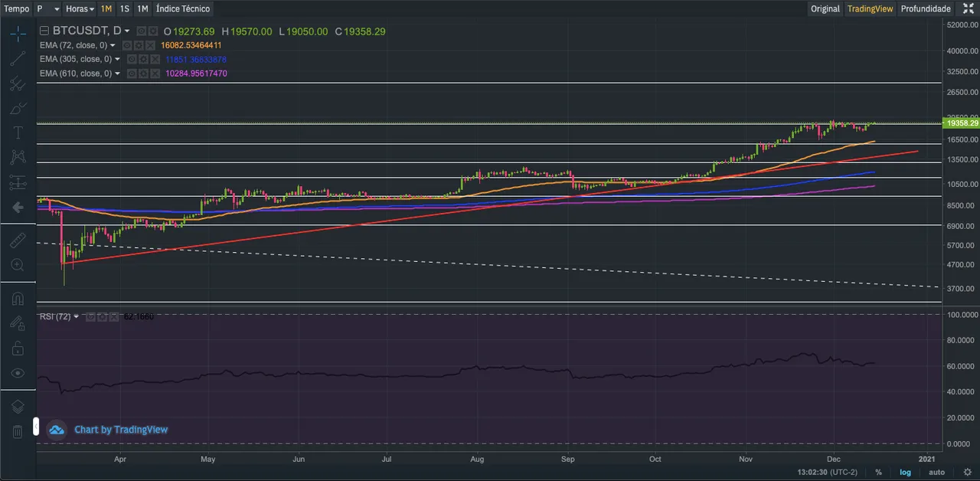The image size is (980, 481).
Task: Click the 19358.29 current price label
Action: pyautogui.click(x=962, y=123)
